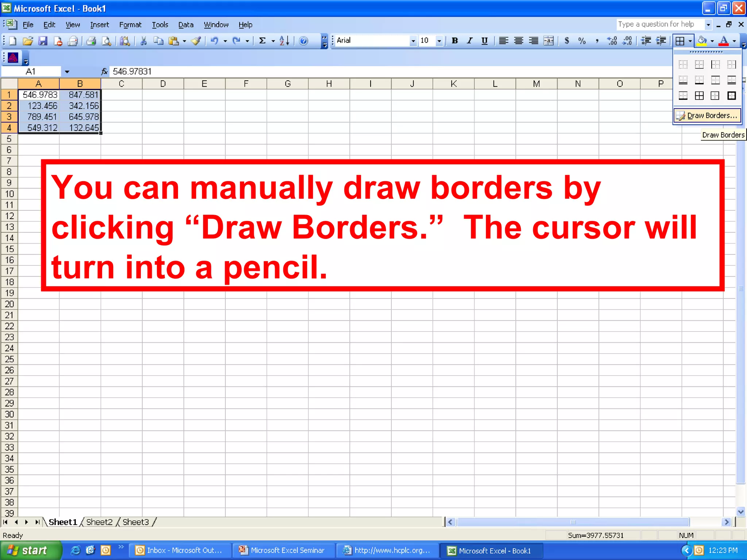Click the E-mail toolbar icon
This screenshot has width=747, height=560.
[x=73, y=41]
